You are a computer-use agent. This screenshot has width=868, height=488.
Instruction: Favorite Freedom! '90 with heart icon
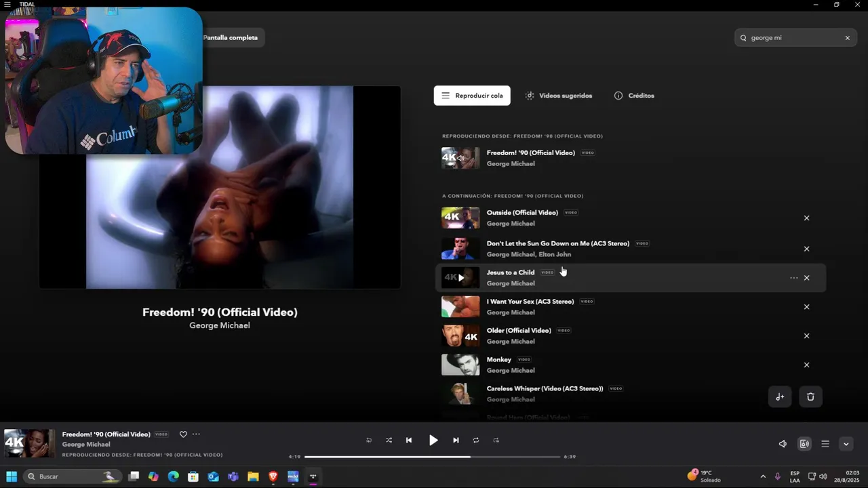pos(183,434)
